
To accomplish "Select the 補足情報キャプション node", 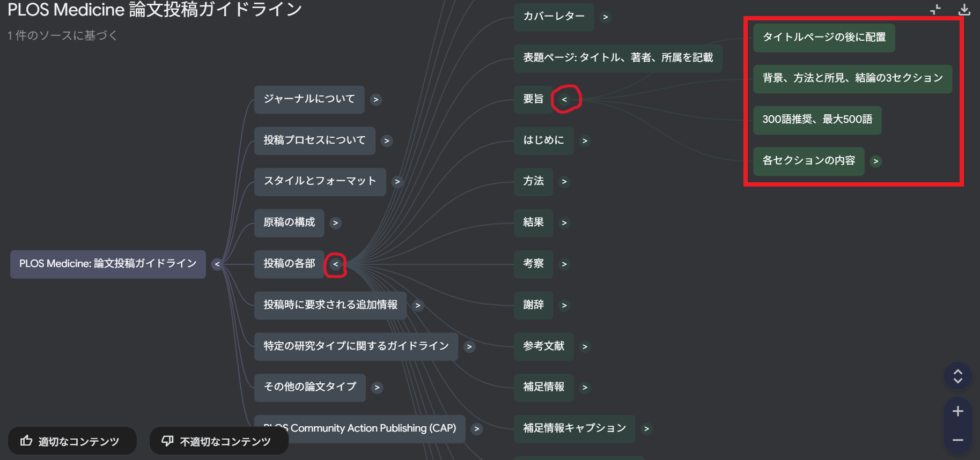I will coord(574,428).
